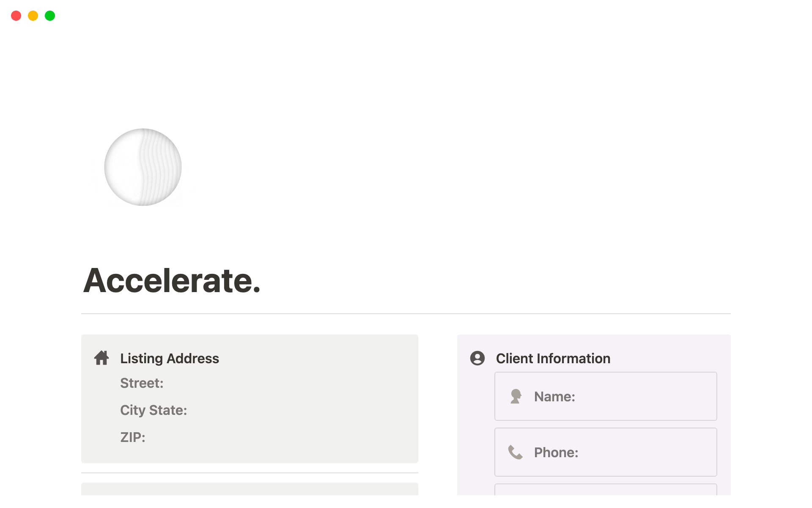Click the divider line under Accelerate title
This screenshot has height=508, width=812.
406,314
